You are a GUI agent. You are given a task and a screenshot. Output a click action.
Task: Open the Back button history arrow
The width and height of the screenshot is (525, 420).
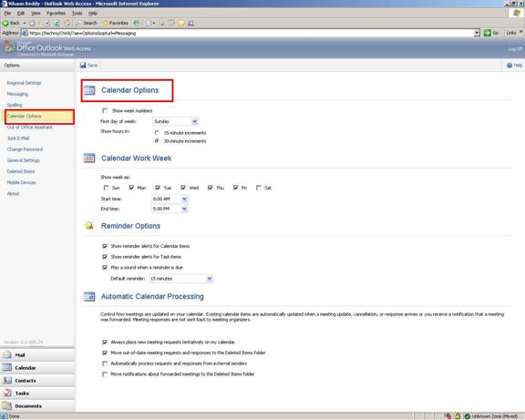[25, 23]
